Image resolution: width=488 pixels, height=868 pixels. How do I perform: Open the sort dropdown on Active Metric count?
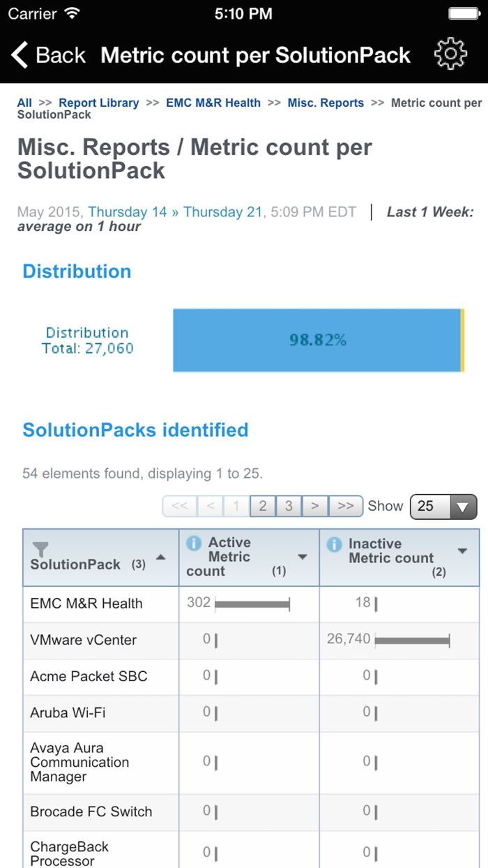(x=303, y=557)
